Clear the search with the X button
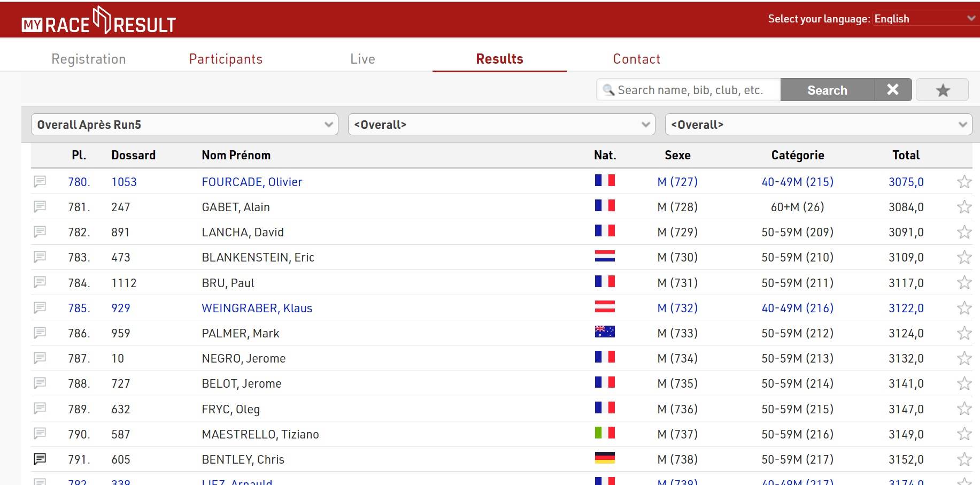This screenshot has width=980, height=485. pyautogui.click(x=892, y=90)
